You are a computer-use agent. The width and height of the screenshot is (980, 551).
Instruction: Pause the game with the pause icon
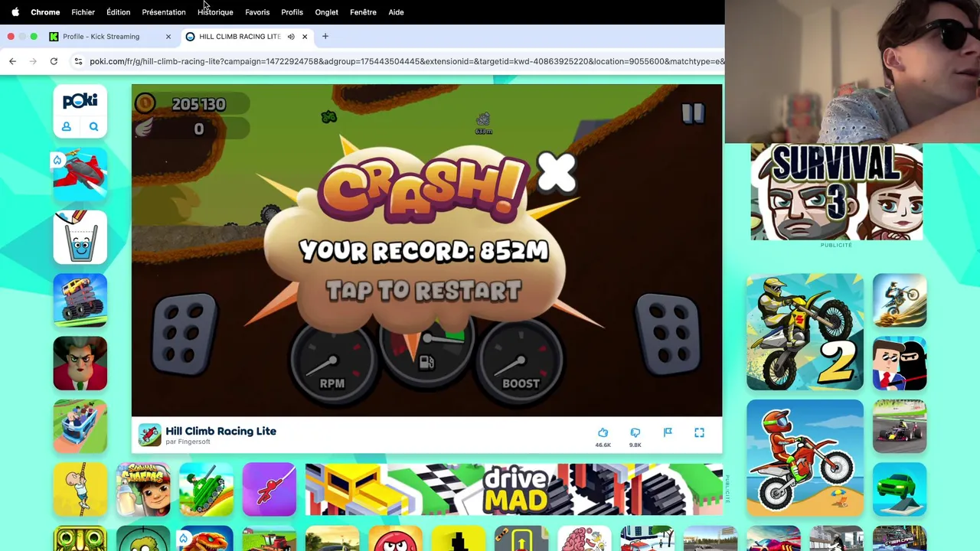point(692,114)
